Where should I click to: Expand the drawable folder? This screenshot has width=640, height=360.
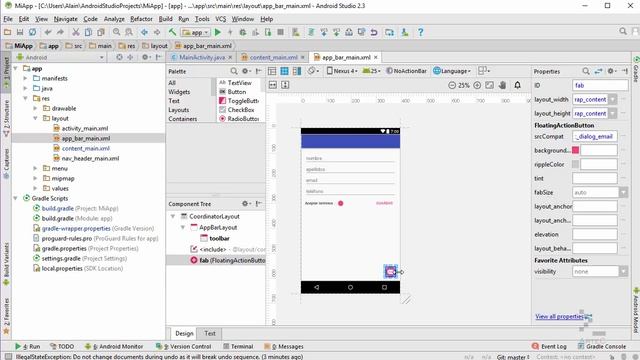click(x=36, y=109)
